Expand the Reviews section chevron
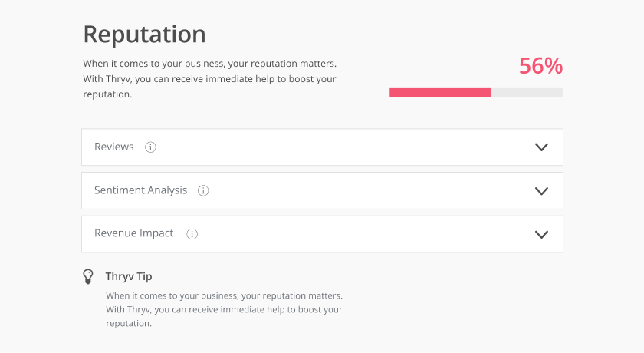Viewport: 644px width, 353px height. 542,147
